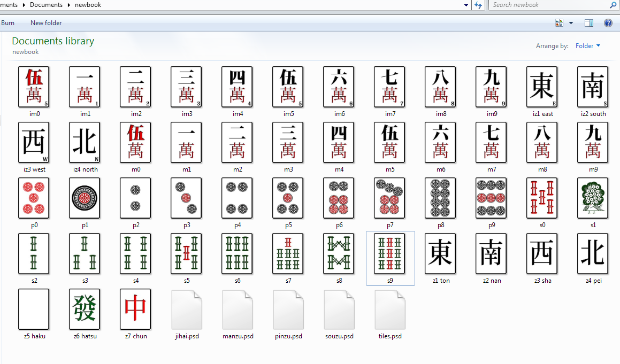Screen dimensions: 620x364
Task: Select the s9 nine-bamboo tile
Action: coord(389,254)
